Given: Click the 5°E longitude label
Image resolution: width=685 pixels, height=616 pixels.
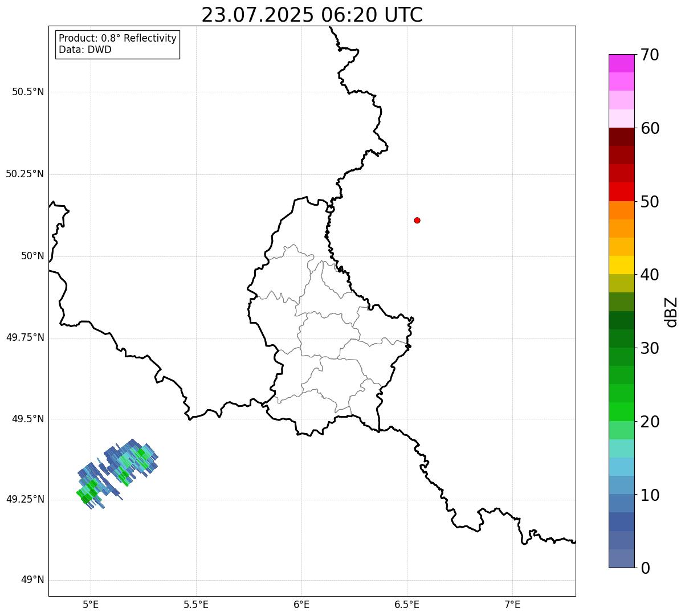Looking at the screenshot, I should pos(91,605).
